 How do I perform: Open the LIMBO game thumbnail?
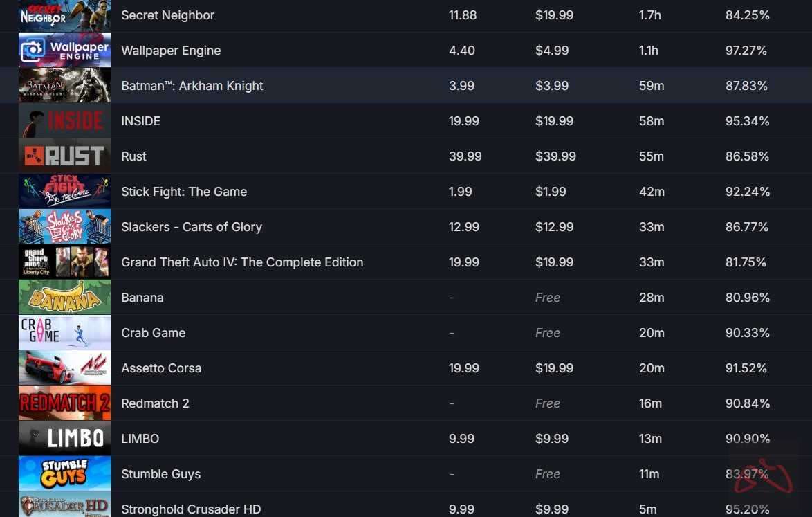(x=64, y=439)
